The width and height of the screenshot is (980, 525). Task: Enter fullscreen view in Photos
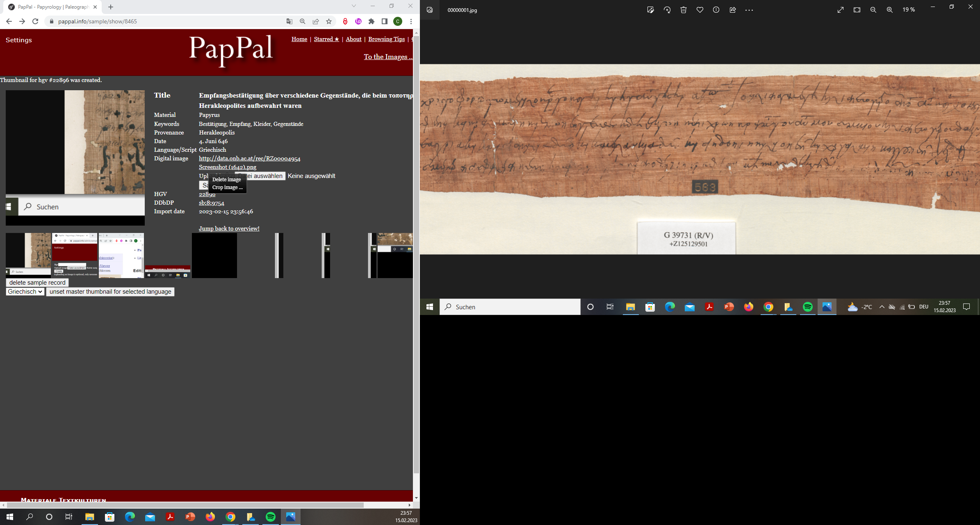(841, 10)
